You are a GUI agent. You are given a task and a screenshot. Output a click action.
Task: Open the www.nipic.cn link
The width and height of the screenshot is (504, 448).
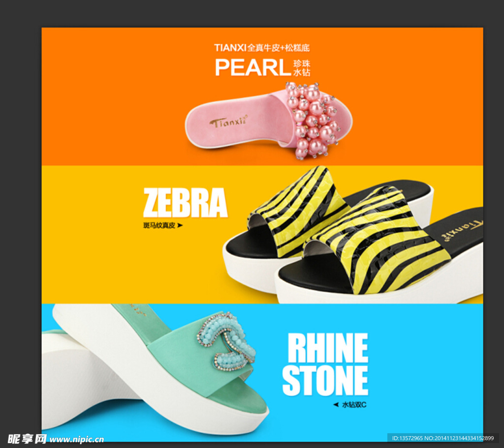pos(76,439)
